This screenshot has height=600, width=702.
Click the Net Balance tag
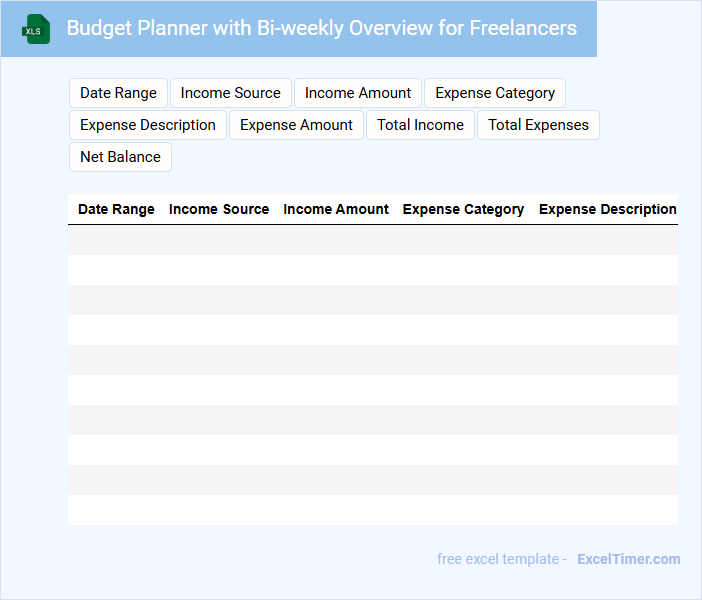pos(120,157)
